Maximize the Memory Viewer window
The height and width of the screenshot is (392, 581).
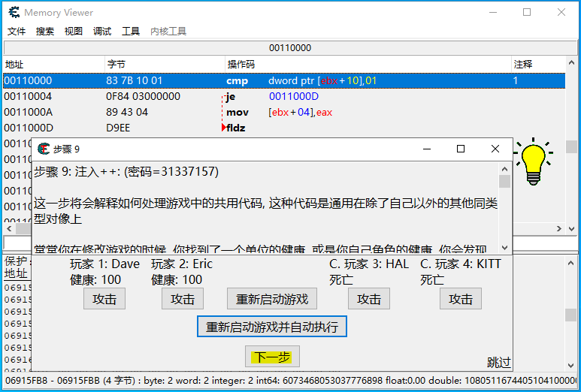click(527, 12)
